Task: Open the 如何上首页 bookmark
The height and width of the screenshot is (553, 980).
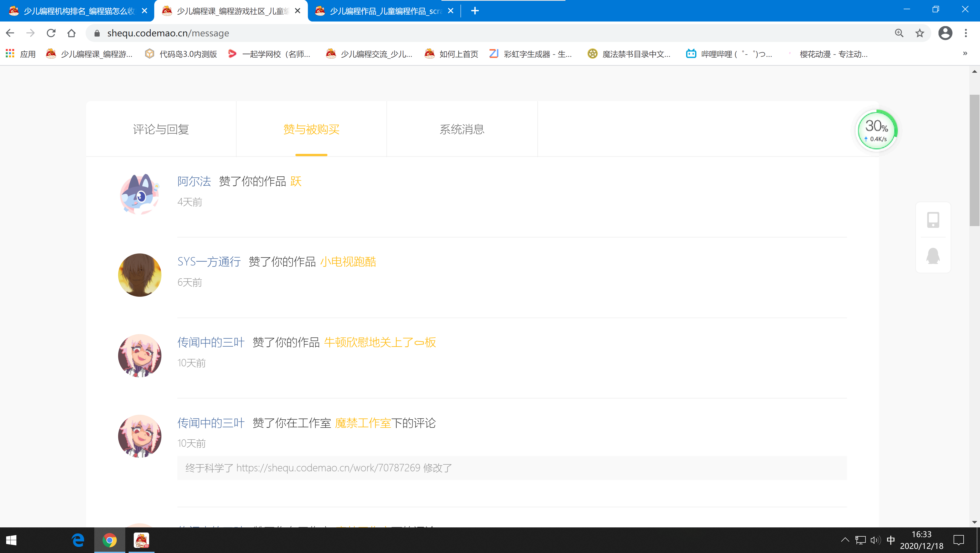Action: (x=452, y=54)
